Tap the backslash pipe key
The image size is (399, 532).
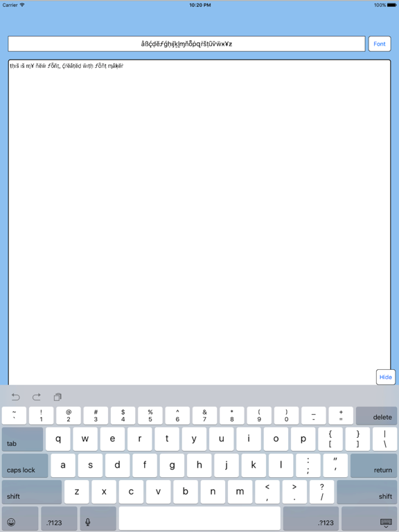tap(384, 439)
